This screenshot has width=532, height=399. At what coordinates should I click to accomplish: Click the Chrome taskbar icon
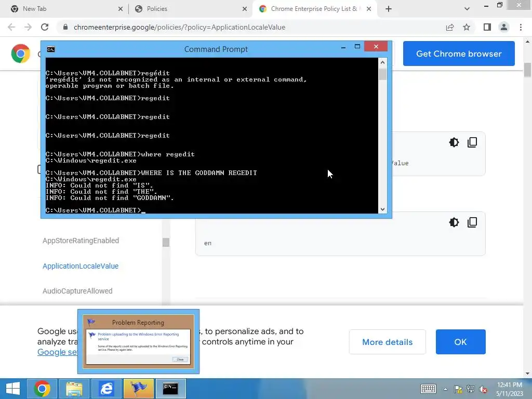pos(42,389)
